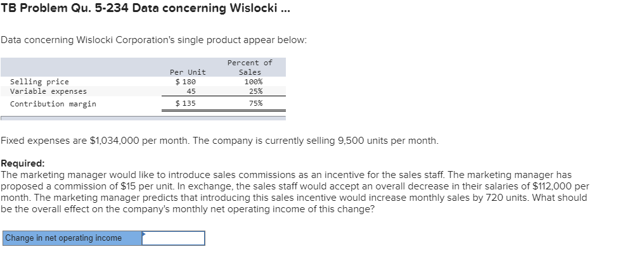The height and width of the screenshot is (261, 644).
Task: Click the small triangle marker on the answer box corner
Action: (144, 234)
